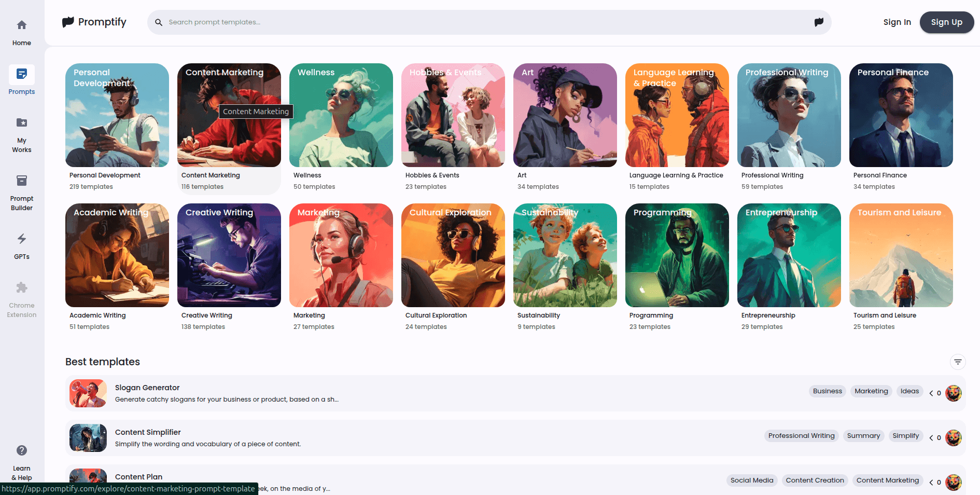Click the GPTs lightning icon
Screen dimensions: 980x495
pyautogui.click(x=21, y=239)
